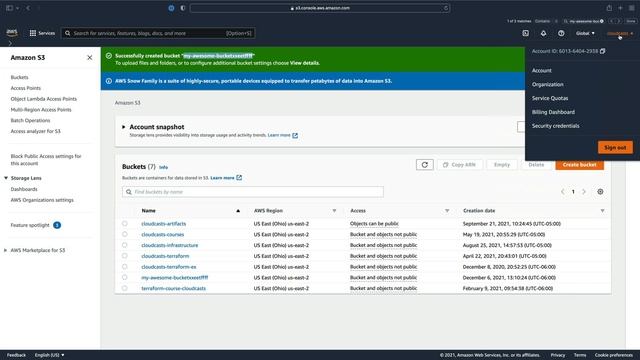Go to next page of buckets
Viewport: 640px width, 360px height.
click(x=584, y=191)
